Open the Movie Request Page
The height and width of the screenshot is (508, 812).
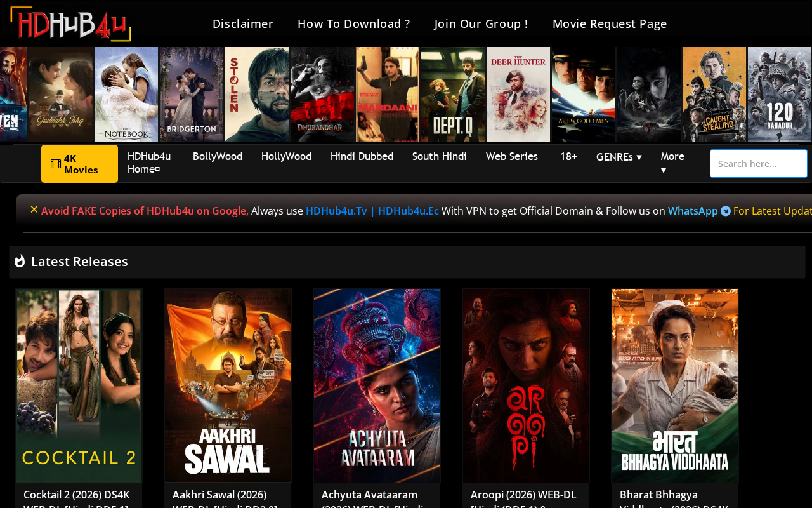tap(610, 23)
